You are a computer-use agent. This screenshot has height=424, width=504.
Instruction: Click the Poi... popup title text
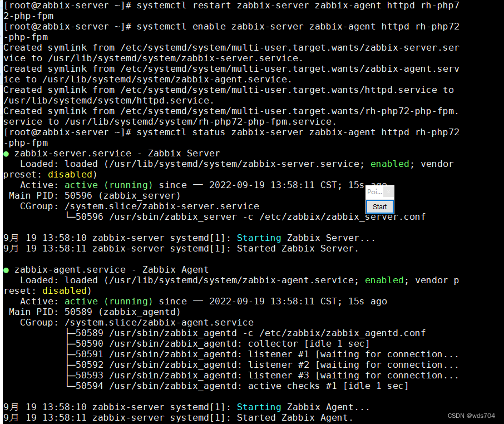point(374,192)
